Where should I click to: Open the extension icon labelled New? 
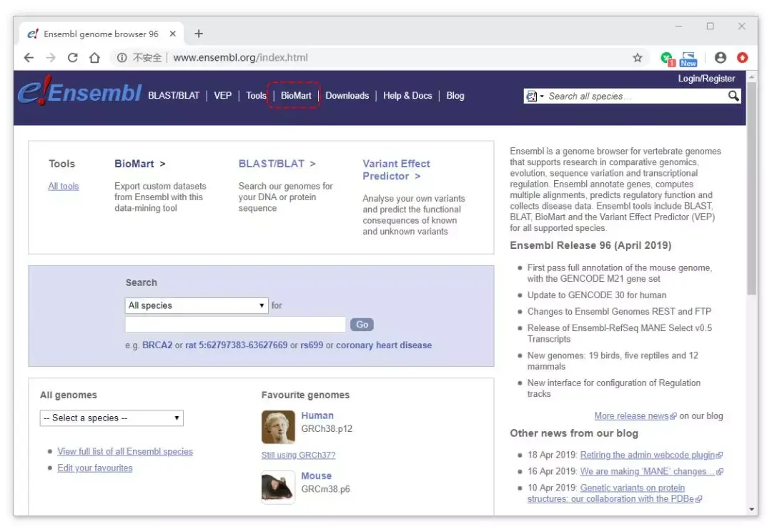(x=688, y=59)
